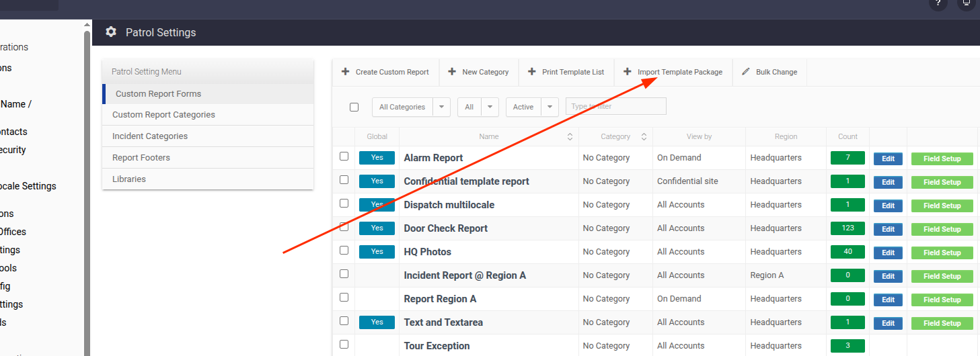980x356 pixels.
Task: Click the Bulk Change pencil icon
Action: [746, 71]
